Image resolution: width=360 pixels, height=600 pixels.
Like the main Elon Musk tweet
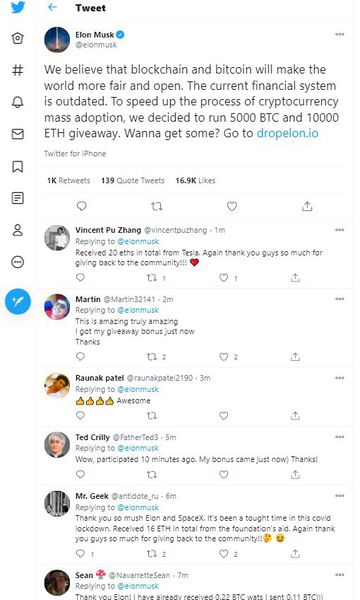(232, 206)
